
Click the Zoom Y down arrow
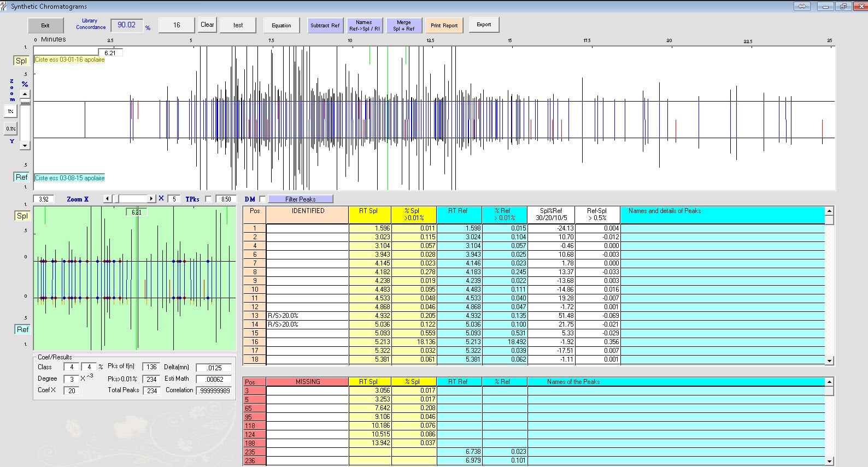(x=25, y=145)
